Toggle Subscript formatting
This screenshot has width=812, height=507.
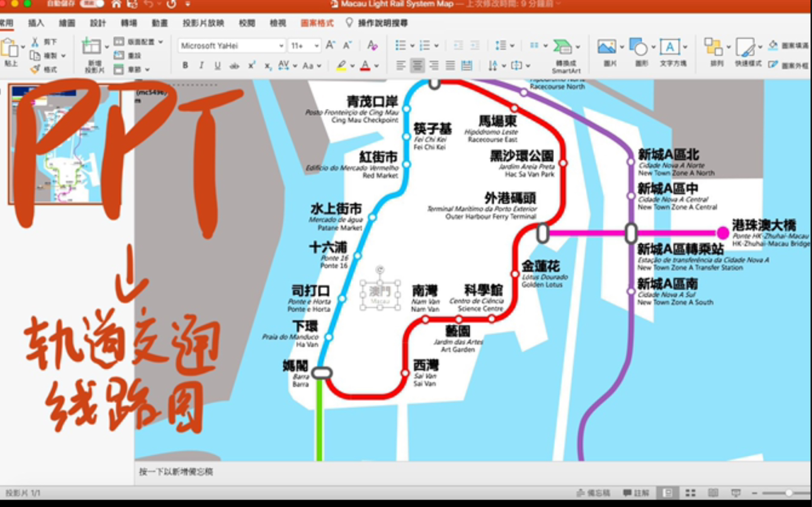point(267,66)
